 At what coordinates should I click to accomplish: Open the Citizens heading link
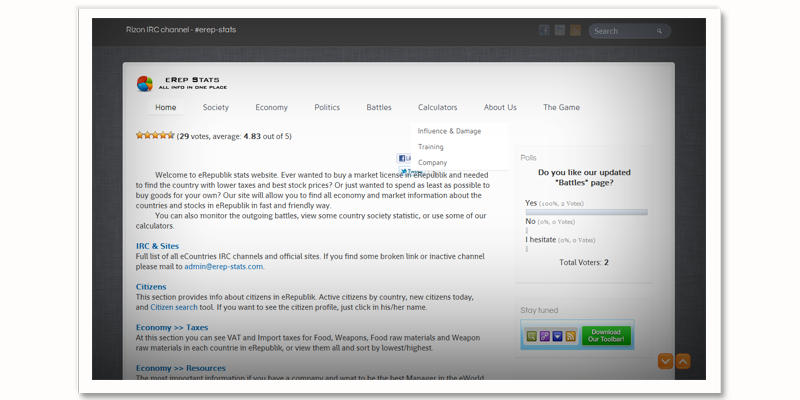151,287
